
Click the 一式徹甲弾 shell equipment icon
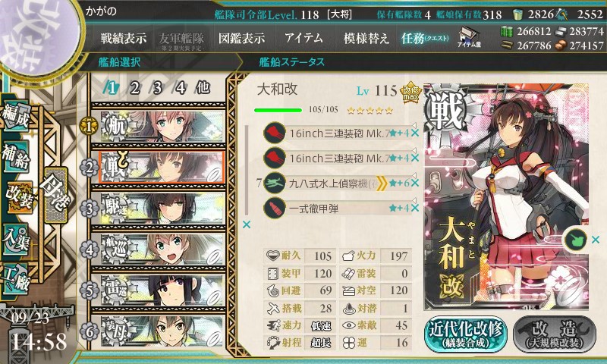coord(275,208)
